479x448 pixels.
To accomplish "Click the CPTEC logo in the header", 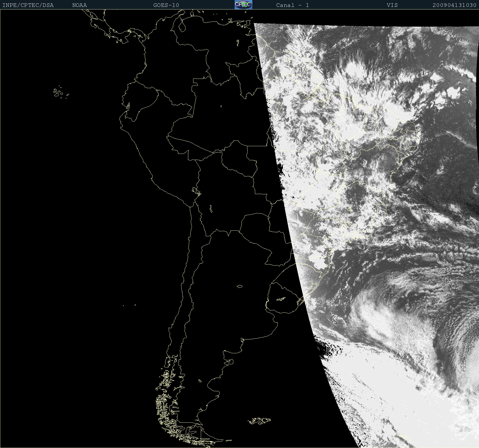I will 243,5.
